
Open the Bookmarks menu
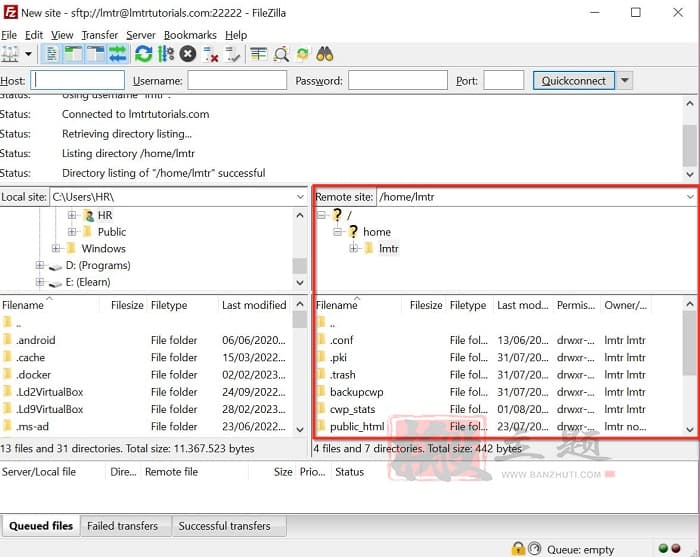coord(190,35)
